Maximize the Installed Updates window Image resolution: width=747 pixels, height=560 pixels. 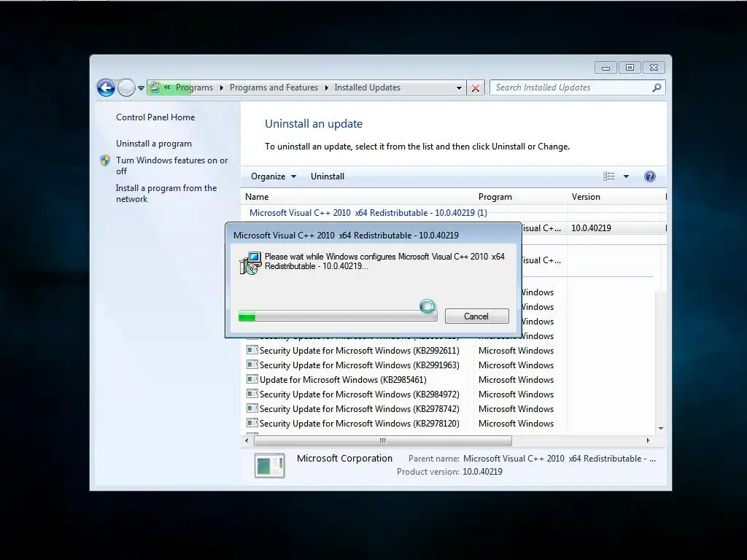(630, 68)
